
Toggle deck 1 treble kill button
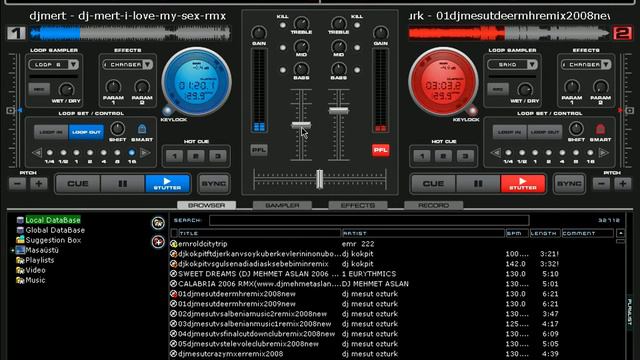click(x=282, y=25)
